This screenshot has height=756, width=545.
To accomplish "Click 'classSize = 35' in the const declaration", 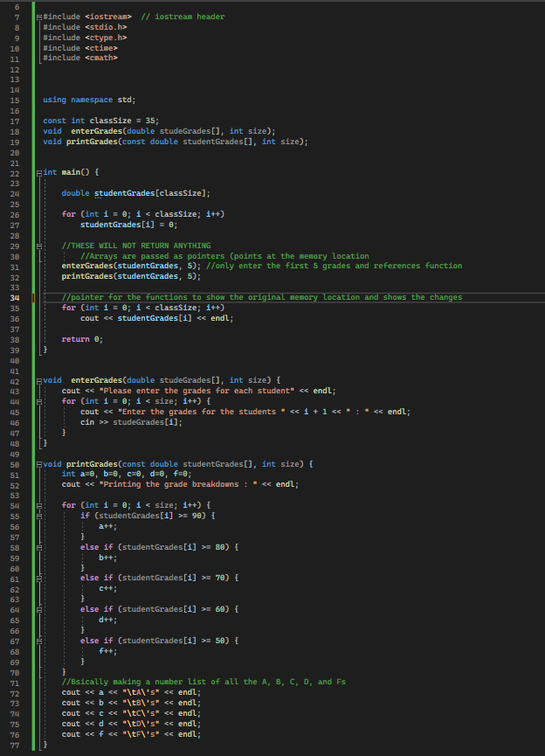I will coord(122,121).
